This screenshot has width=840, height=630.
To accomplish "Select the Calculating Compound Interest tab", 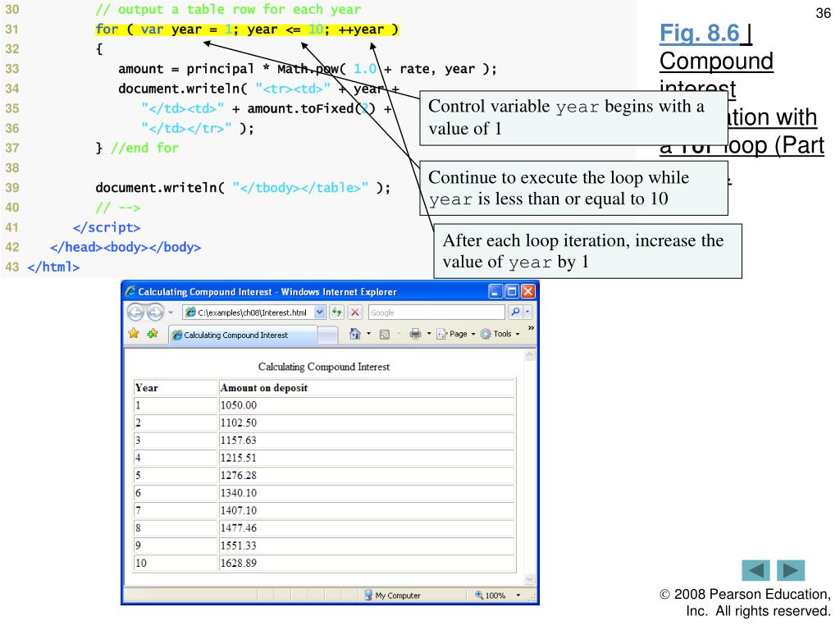I will pyautogui.click(x=243, y=336).
